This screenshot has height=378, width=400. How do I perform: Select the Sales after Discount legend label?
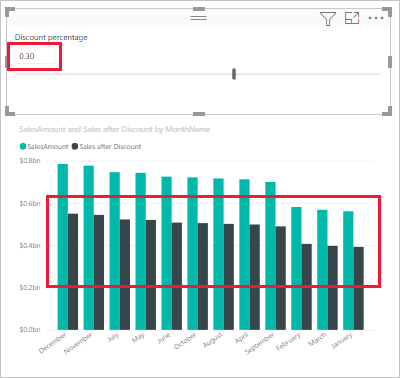click(110, 146)
